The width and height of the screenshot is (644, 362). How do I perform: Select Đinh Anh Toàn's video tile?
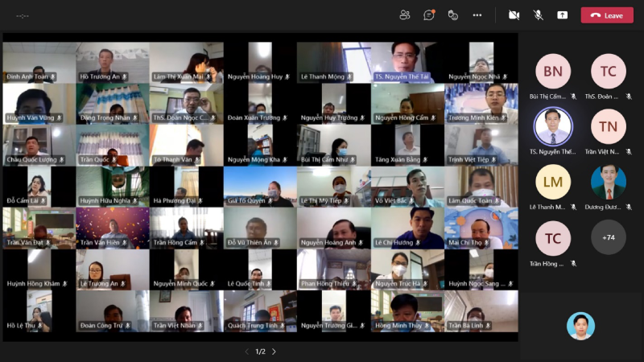coord(39,62)
